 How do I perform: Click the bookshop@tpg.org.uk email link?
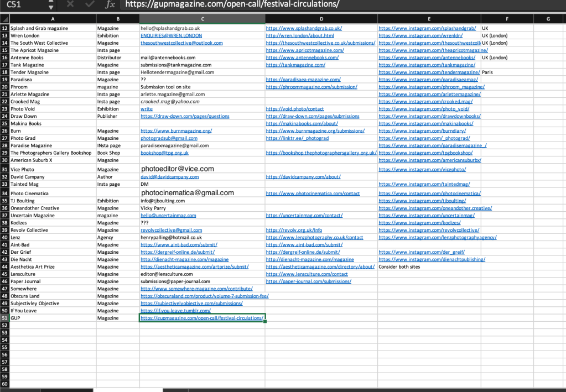pos(164,153)
